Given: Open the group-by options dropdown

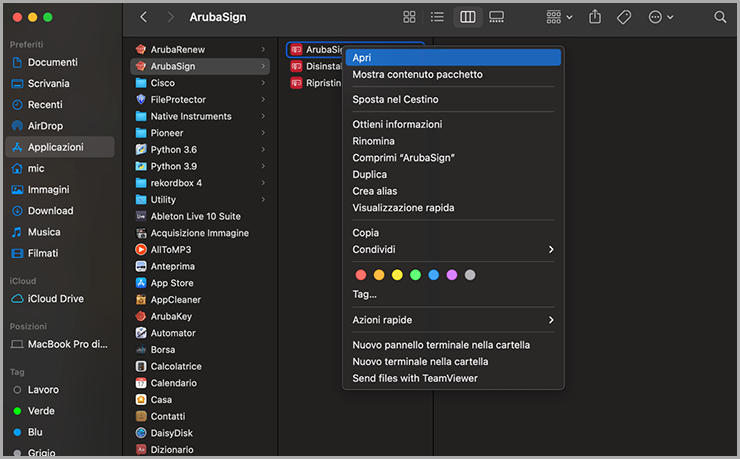Looking at the screenshot, I should coord(559,17).
